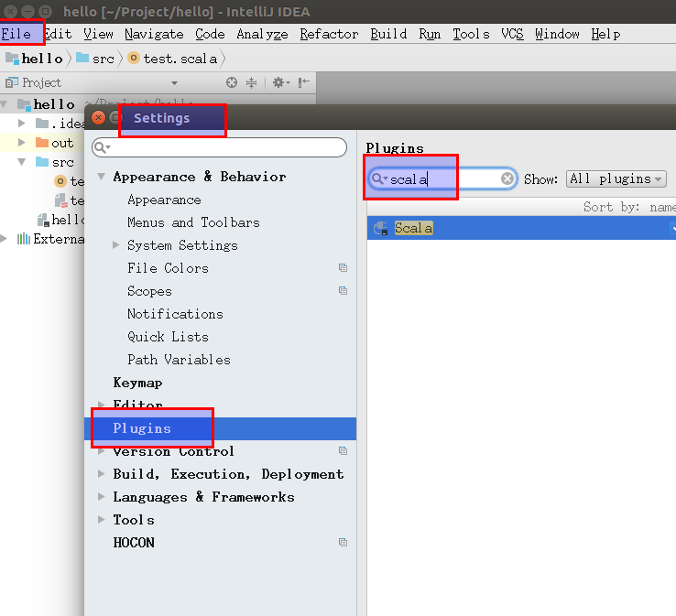Click the hello folder icon in breadcrumb
676x616 pixels.
point(12,59)
